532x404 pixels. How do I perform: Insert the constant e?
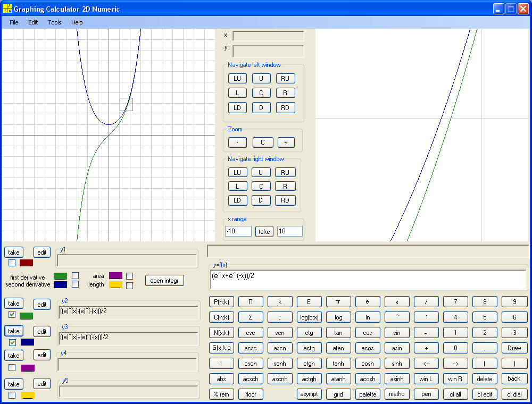pyautogui.click(x=368, y=302)
